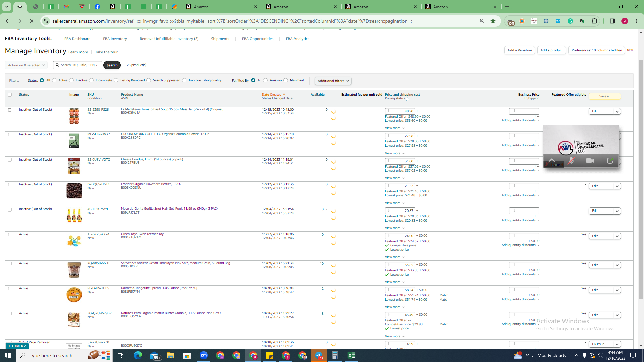Check the GROUNDWORK COFFEE row checkbox

(x=10, y=135)
